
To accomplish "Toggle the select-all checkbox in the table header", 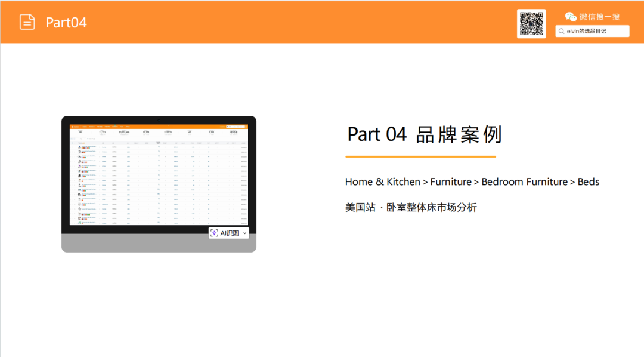I will (73, 144).
